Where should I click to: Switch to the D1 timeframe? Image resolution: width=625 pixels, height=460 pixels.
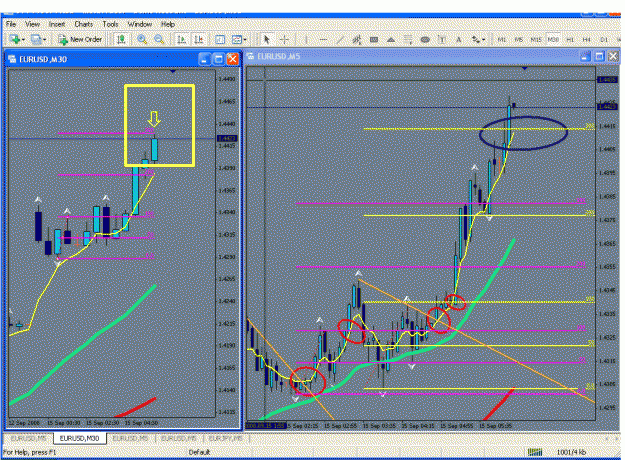tap(603, 39)
